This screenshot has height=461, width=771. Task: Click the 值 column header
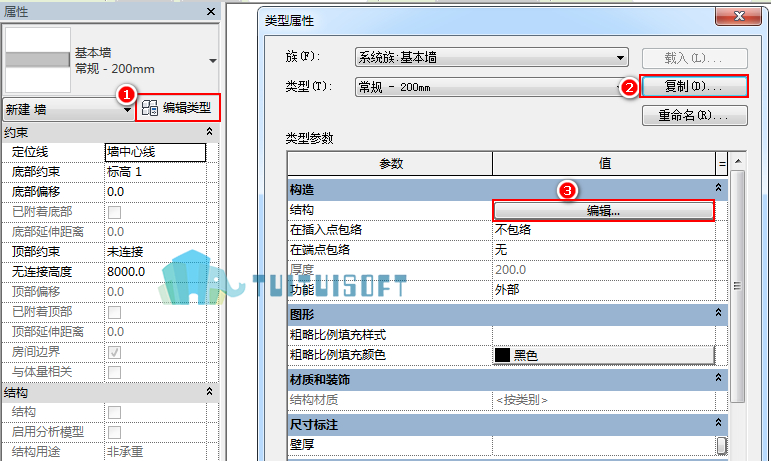pos(604,164)
